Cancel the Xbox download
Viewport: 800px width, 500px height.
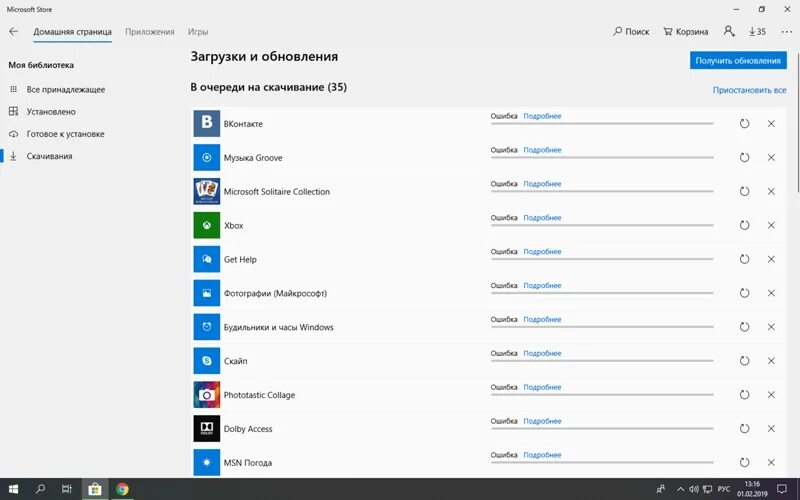pyautogui.click(x=771, y=225)
